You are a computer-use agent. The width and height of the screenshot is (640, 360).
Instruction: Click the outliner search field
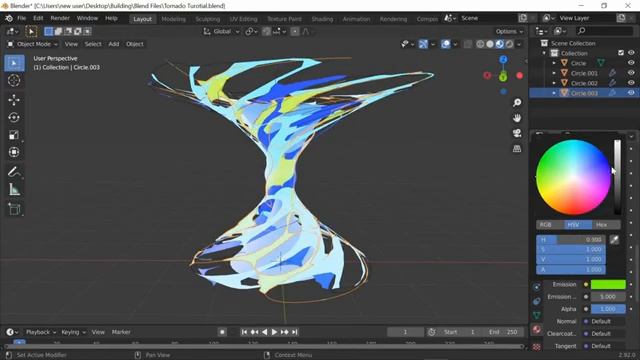point(604,31)
